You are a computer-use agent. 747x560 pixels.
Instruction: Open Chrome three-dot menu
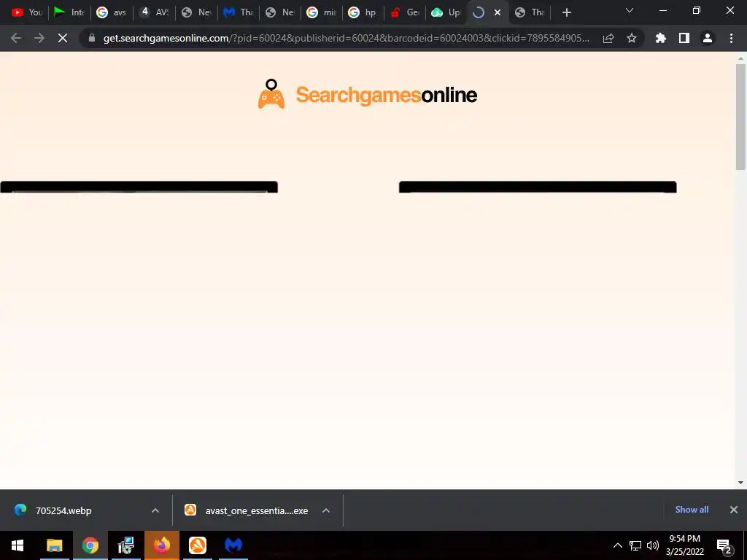[x=731, y=38]
